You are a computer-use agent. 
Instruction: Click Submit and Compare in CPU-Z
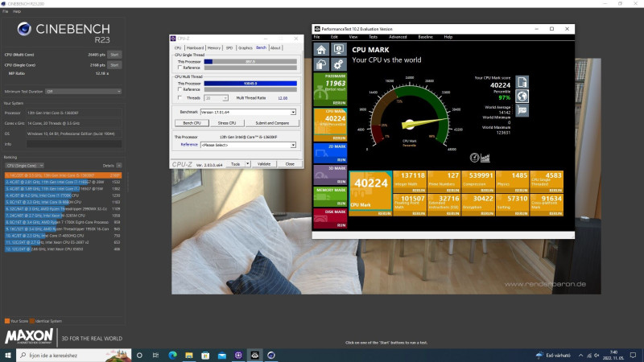click(272, 123)
